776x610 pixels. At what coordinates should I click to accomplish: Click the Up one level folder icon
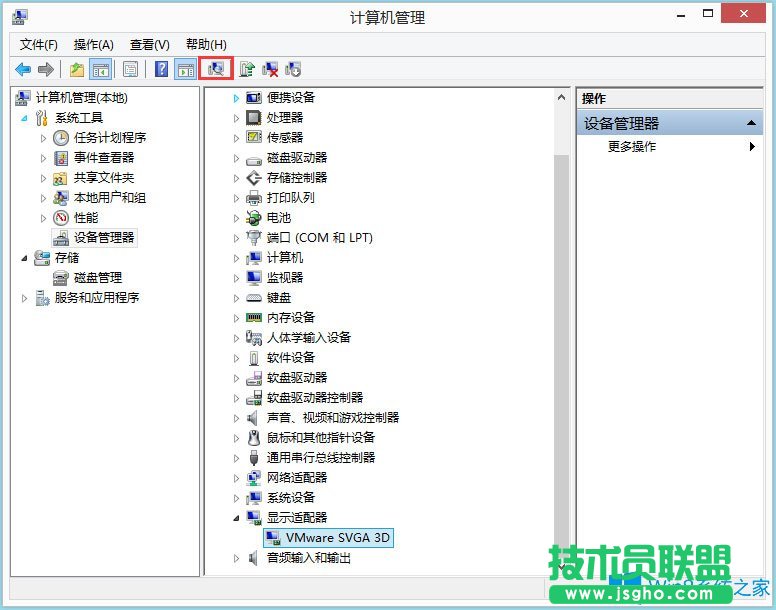pyautogui.click(x=77, y=69)
